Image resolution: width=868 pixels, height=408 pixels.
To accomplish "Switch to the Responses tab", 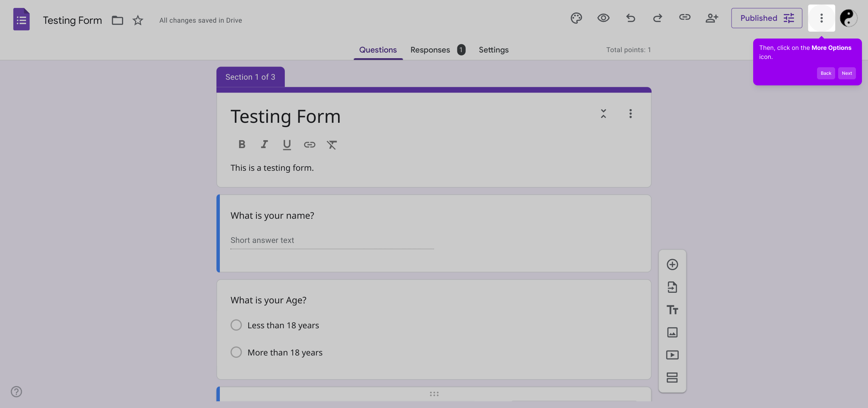I will (430, 50).
